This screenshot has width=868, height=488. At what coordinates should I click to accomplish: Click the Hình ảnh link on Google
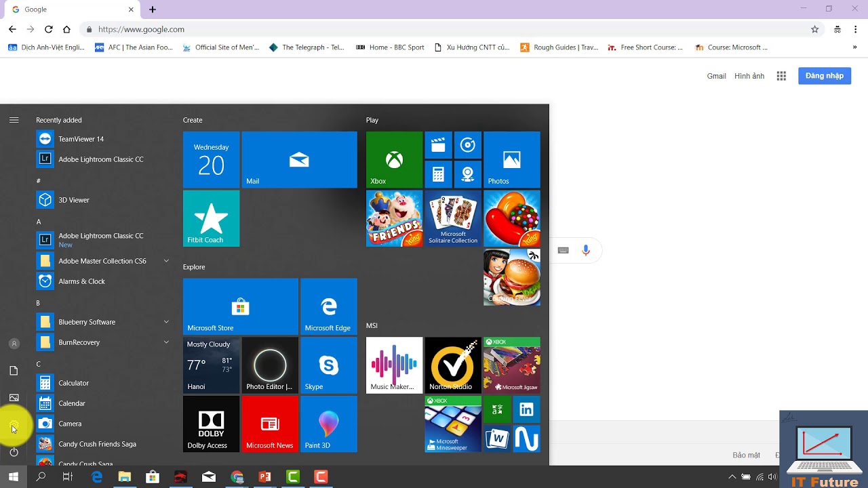(749, 76)
